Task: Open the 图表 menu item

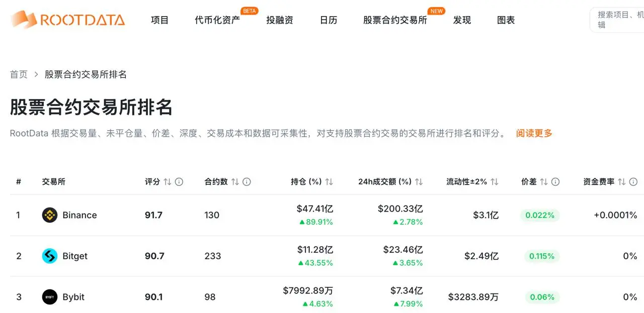Action: 506,20
